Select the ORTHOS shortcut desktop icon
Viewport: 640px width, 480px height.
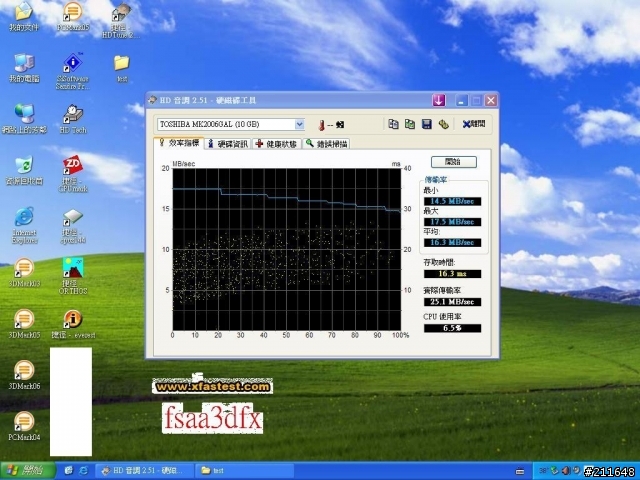coord(73,276)
